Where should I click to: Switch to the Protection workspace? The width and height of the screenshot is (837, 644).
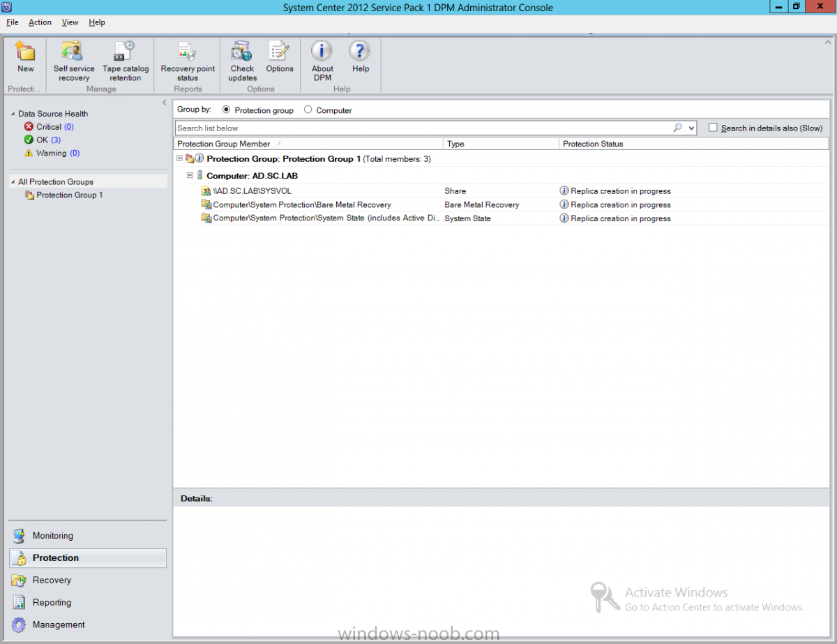88,558
